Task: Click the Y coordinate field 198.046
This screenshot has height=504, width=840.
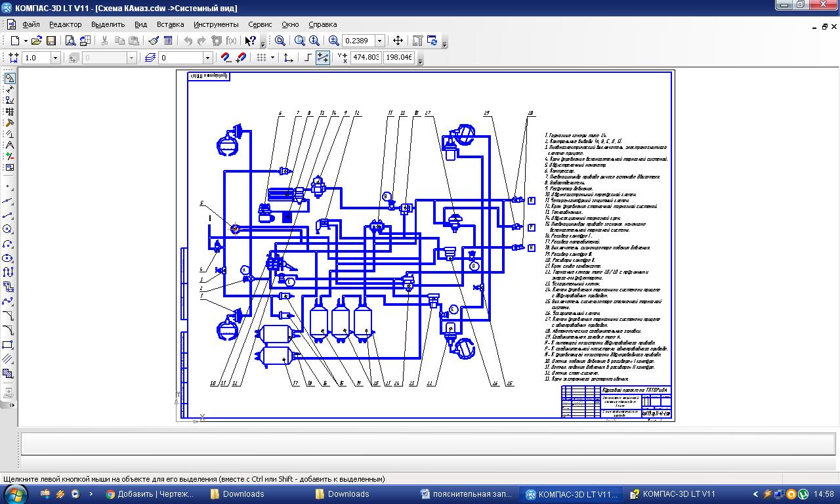Action: click(399, 58)
